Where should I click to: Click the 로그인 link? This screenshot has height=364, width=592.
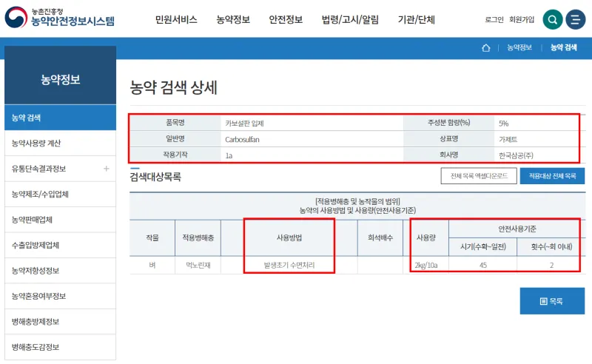[x=494, y=20]
